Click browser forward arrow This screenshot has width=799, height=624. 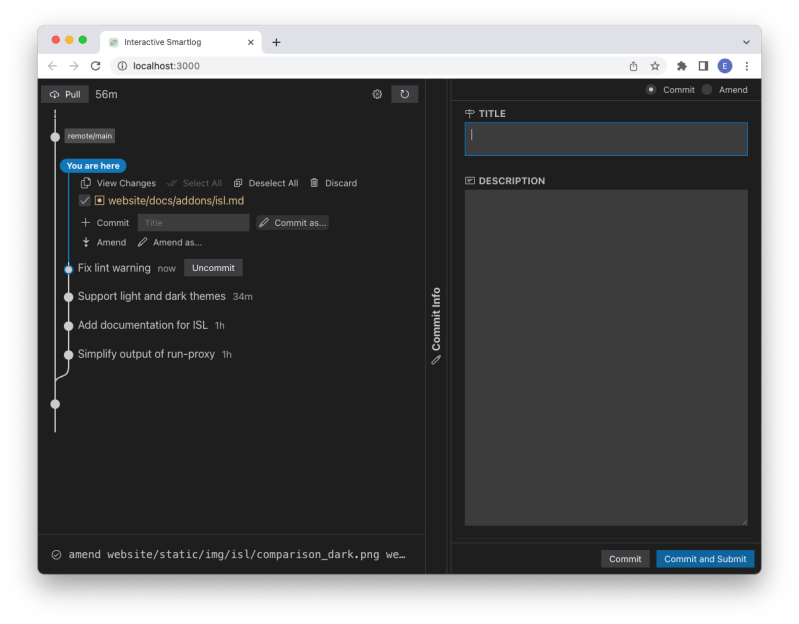(74, 66)
